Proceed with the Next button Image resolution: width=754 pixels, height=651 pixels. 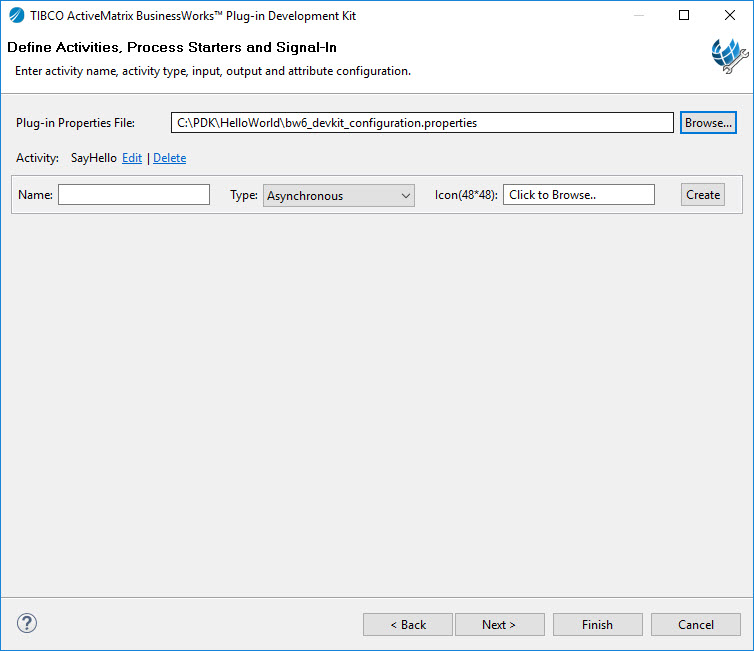pyautogui.click(x=500, y=625)
